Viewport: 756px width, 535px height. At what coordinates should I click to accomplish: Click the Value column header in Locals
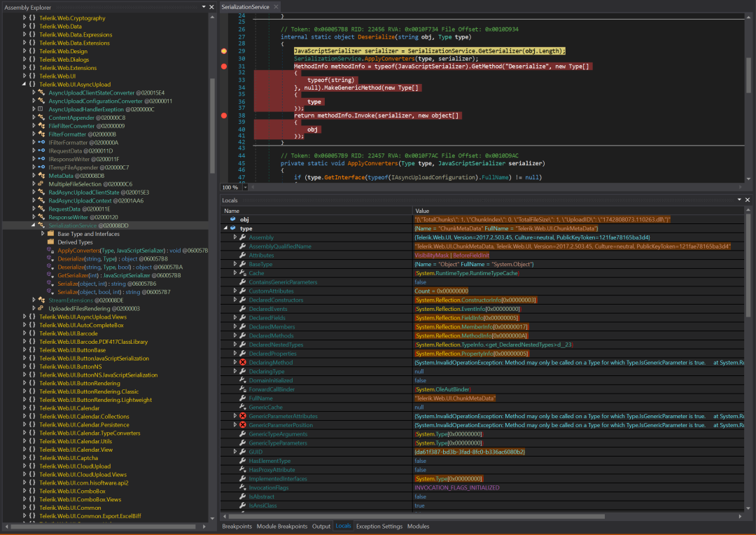579,211
